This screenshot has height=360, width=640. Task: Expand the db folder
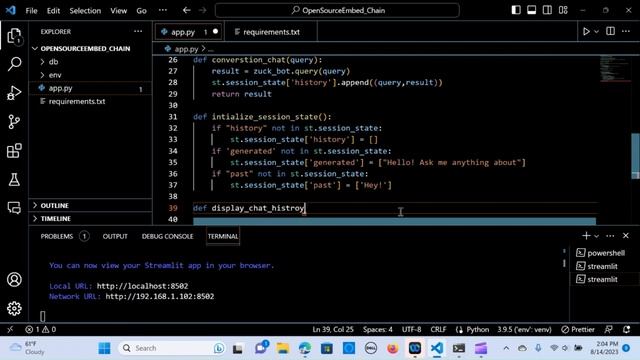coord(90,62)
